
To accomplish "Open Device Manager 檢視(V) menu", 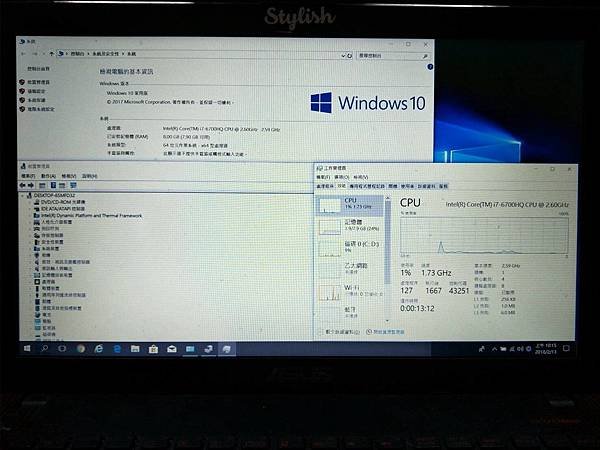I will pos(68,176).
